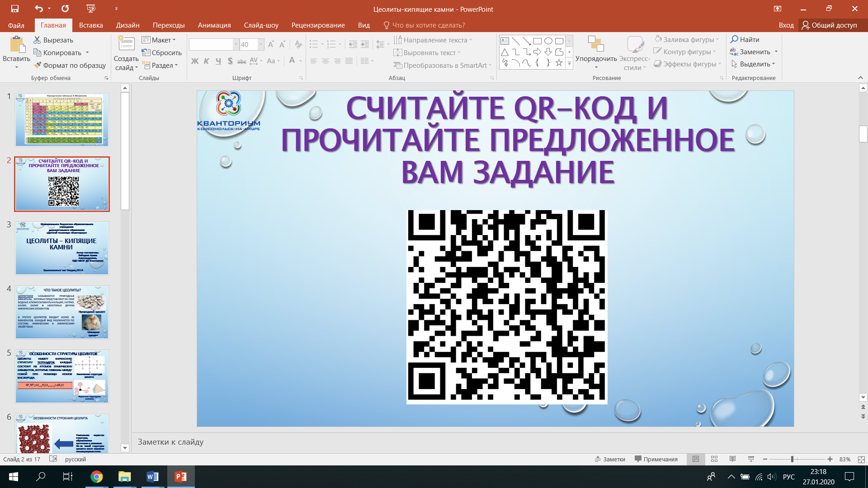Click the Общий доступ share button
Screen dimensions: 868x488
click(x=830, y=25)
